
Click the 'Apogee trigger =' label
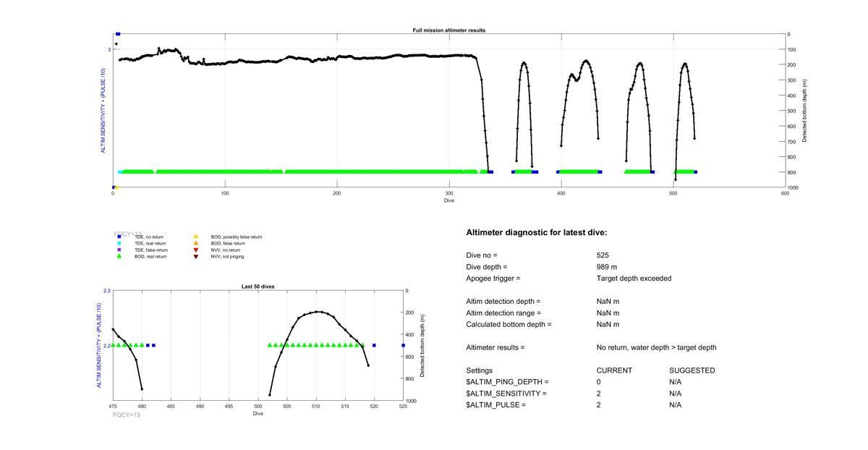point(493,279)
